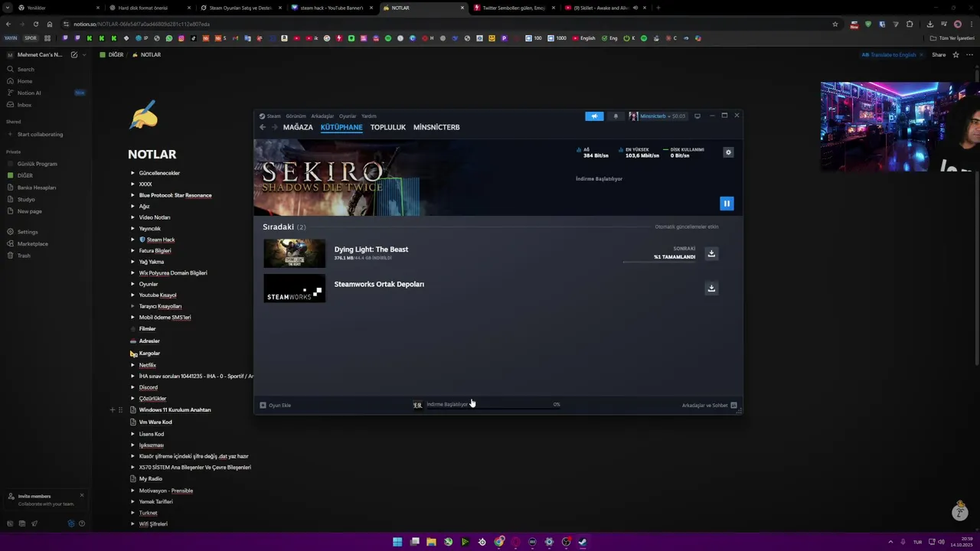
Task: Click Start collaborating in Notion sidebar
Action: pyautogui.click(x=46, y=135)
